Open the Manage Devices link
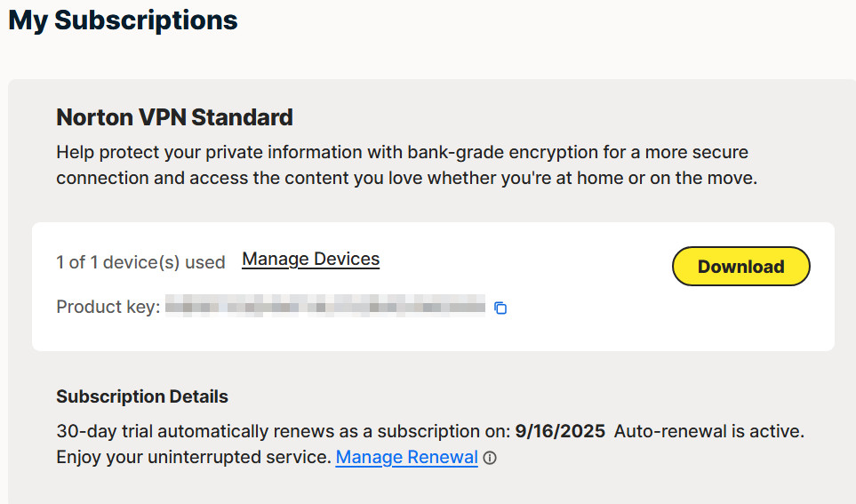The image size is (856, 504). 310,260
